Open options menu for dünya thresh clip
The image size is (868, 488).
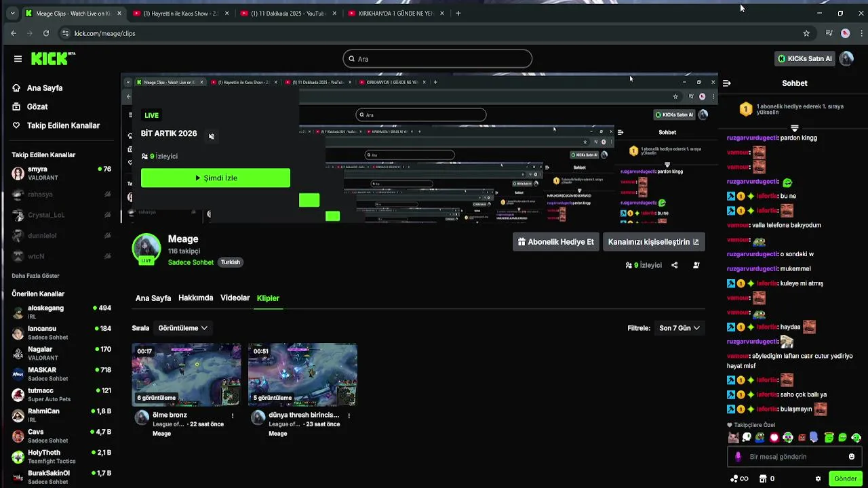(349, 415)
